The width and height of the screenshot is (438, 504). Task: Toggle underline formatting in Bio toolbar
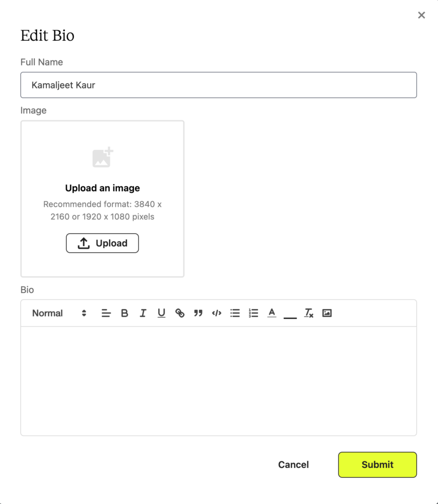(x=161, y=313)
